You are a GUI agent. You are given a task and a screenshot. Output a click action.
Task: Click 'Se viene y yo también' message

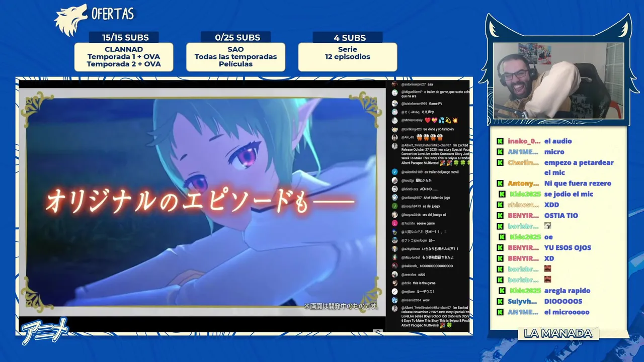[x=438, y=129]
